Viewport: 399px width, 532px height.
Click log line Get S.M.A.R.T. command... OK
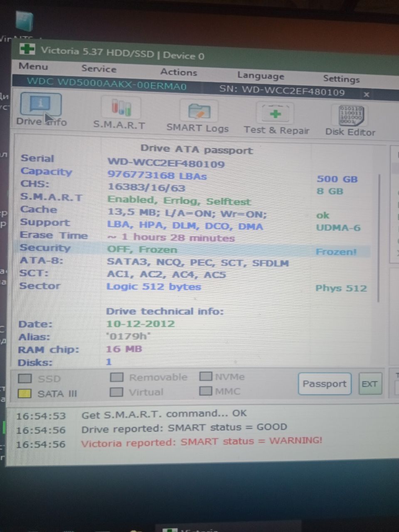pyautogui.click(x=164, y=414)
